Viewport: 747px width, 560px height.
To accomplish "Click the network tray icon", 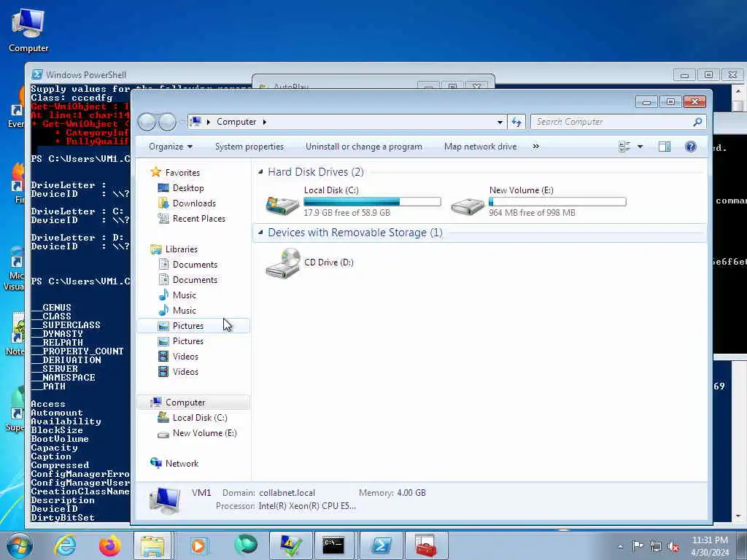I will click(x=656, y=546).
